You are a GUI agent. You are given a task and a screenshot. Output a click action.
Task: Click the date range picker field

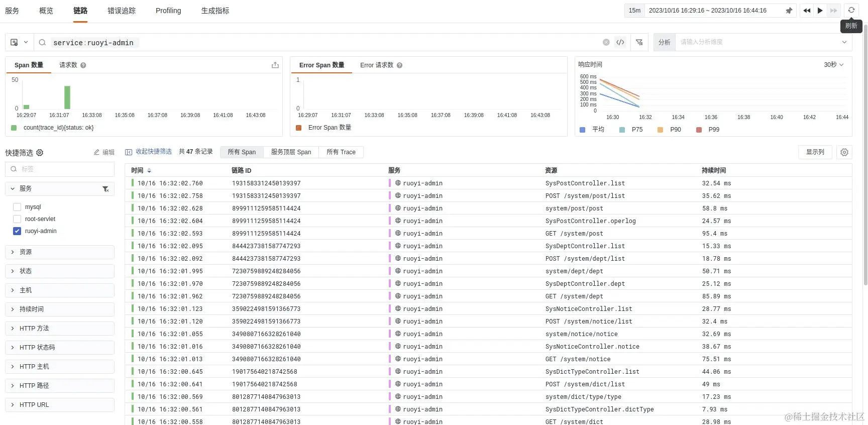pos(720,11)
